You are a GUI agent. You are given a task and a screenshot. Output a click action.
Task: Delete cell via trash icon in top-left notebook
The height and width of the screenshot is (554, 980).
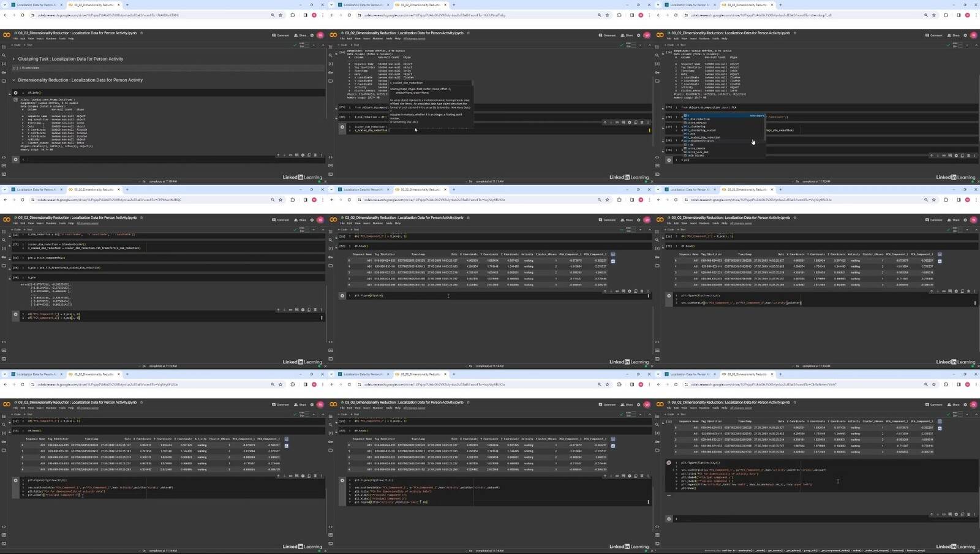pos(315,155)
